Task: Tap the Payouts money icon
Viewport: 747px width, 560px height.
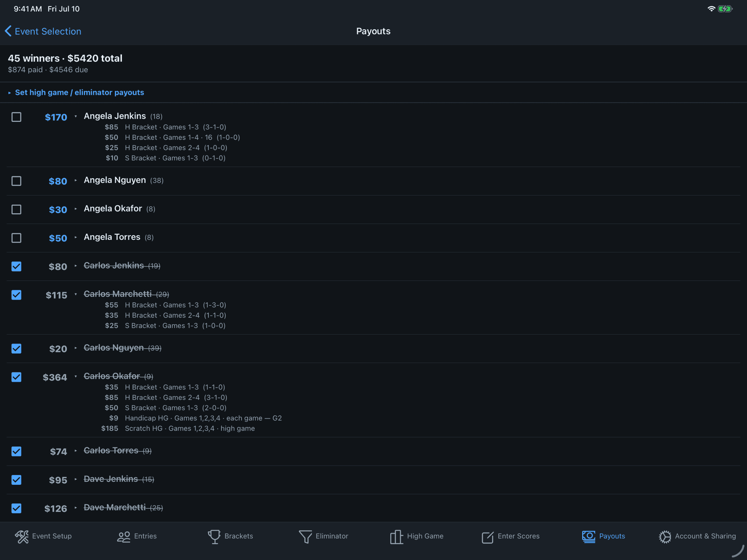Action: [x=589, y=537]
